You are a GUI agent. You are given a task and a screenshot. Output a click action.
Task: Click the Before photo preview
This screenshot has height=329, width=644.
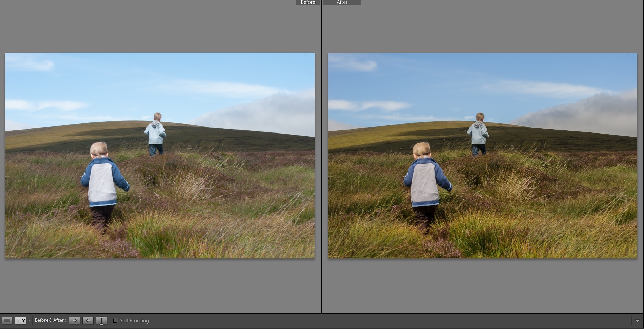pos(160,155)
